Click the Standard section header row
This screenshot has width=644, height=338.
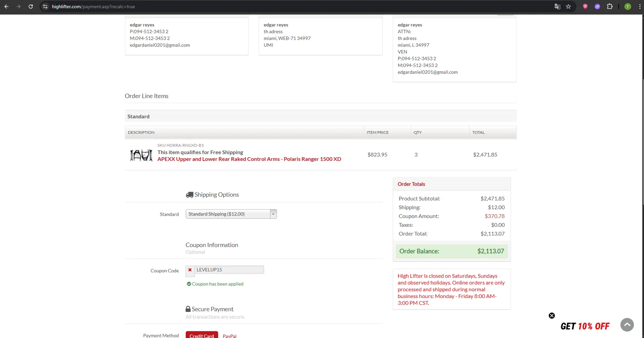click(320, 116)
